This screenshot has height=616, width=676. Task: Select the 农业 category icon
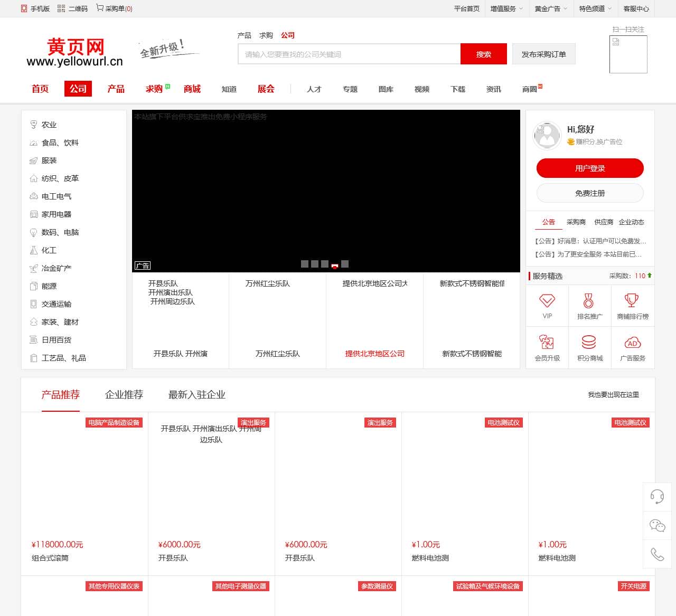[x=34, y=125]
